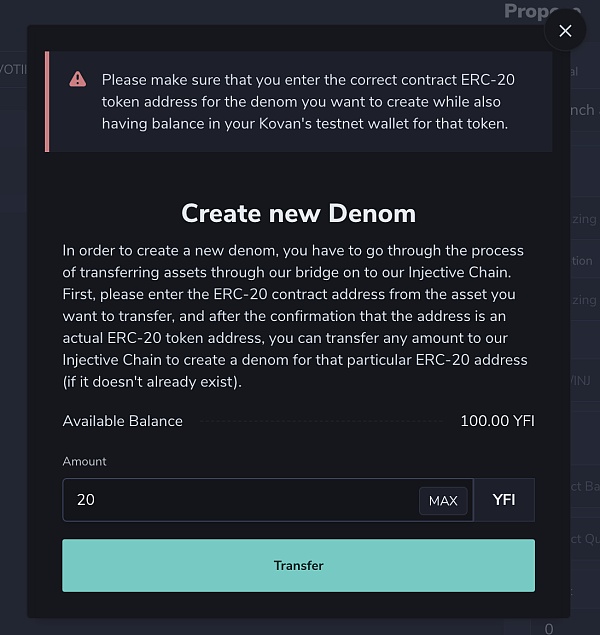Click the red warning triangle icon

coord(78,79)
